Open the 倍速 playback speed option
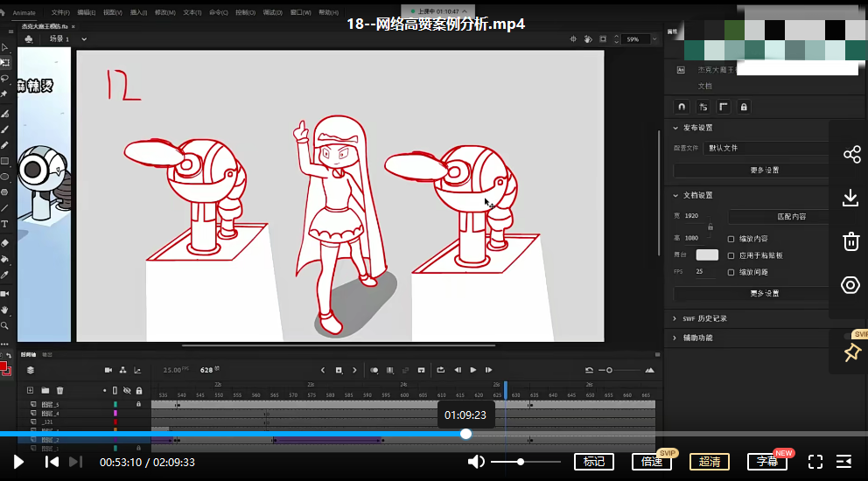Screen dimensions: 868x481 click(652, 462)
